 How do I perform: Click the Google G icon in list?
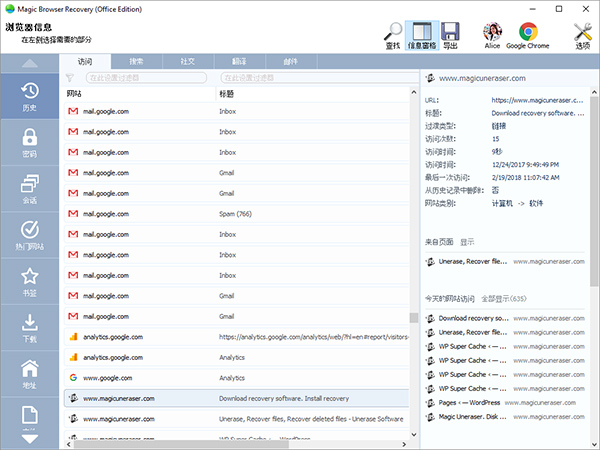tap(73, 378)
